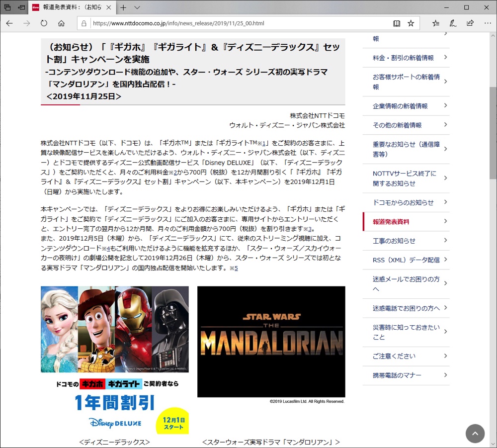This screenshot has width=497, height=448.
Task: Add this page to favorites star
Action: (x=411, y=23)
